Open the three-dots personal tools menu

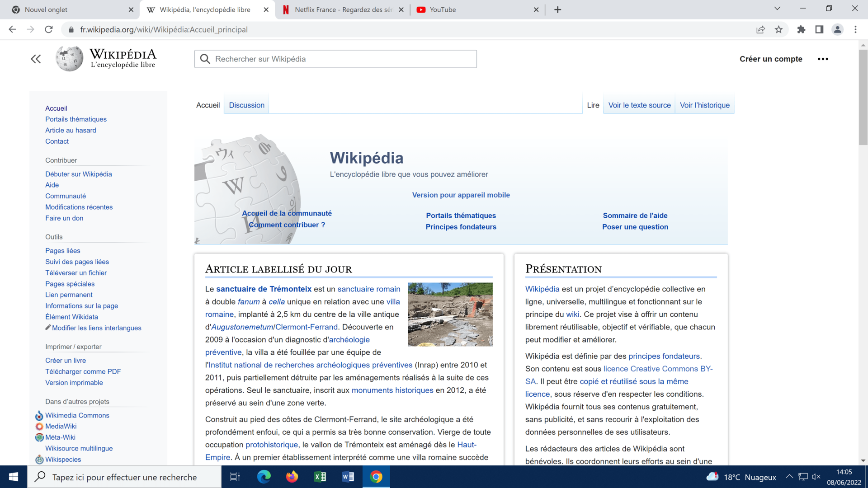click(x=823, y=59)
